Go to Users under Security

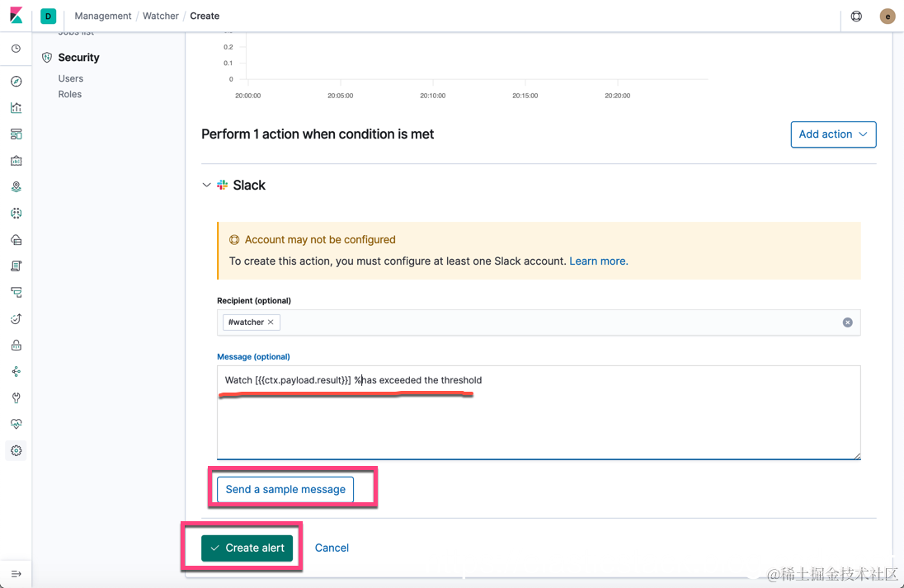pyautogui.click(x=71, y=78)
